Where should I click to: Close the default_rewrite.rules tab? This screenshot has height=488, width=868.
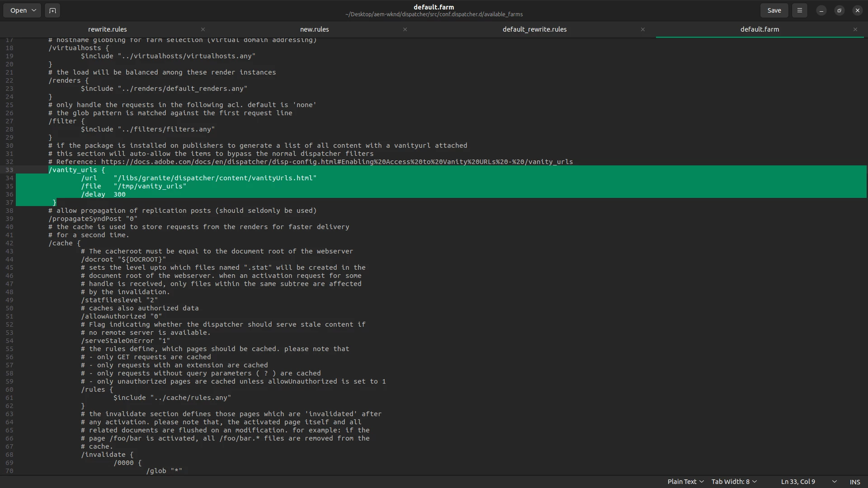click(643, 29)
